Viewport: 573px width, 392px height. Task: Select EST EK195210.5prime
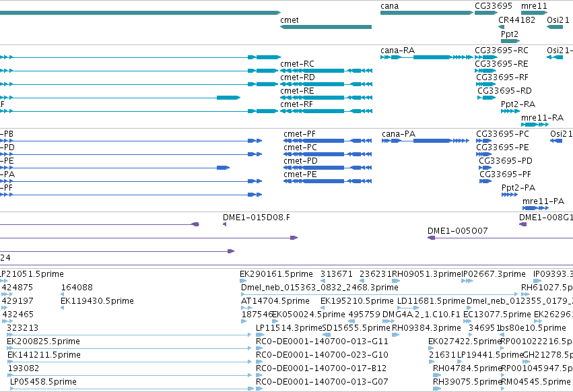[x=323, y=308]
